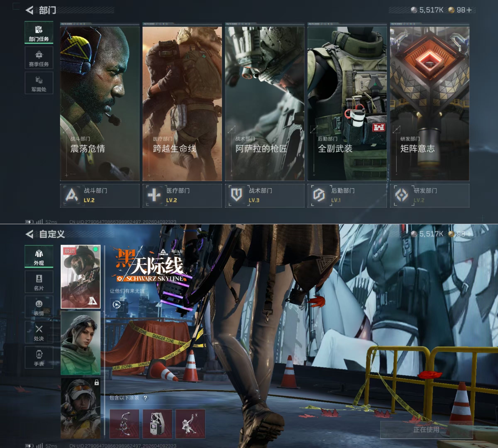The height and width of the screenshot is (448, 498).
Task: Click the 正在使用 button
Action: pos(426,430)
